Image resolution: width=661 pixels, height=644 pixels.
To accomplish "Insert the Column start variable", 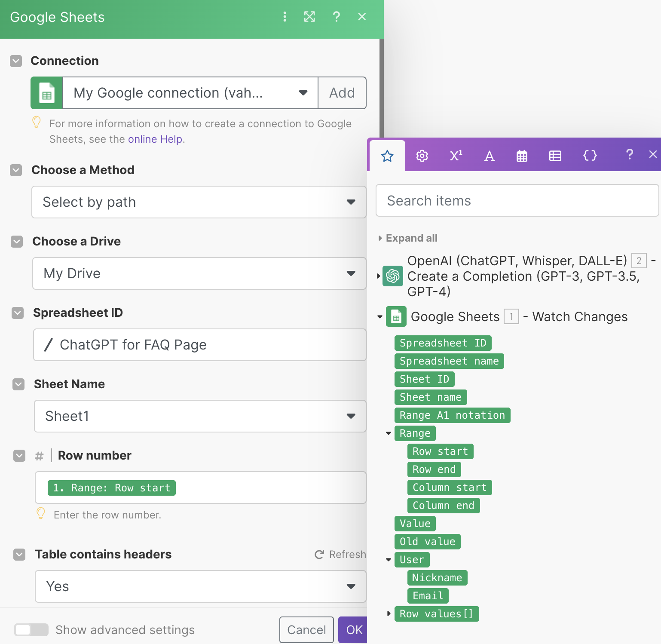I will pos(450,488).
